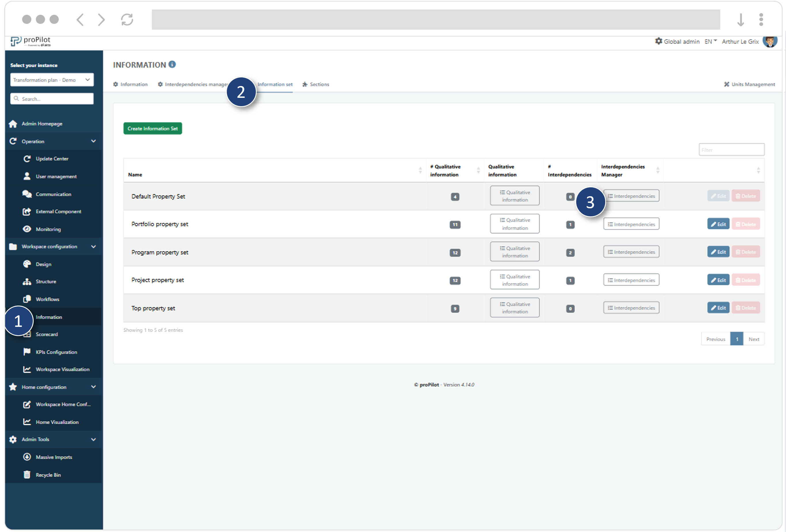Collapse the Workspace configuration section

(93, 247)
